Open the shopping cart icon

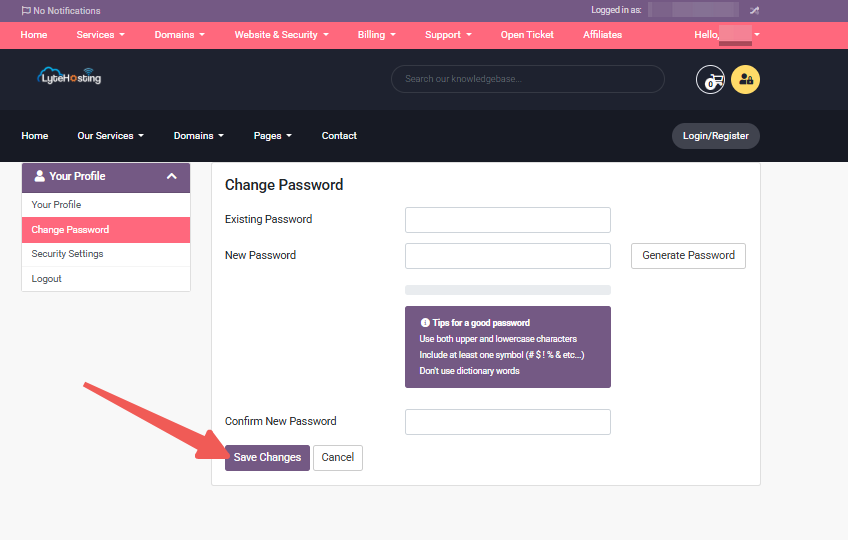[710, 80]
